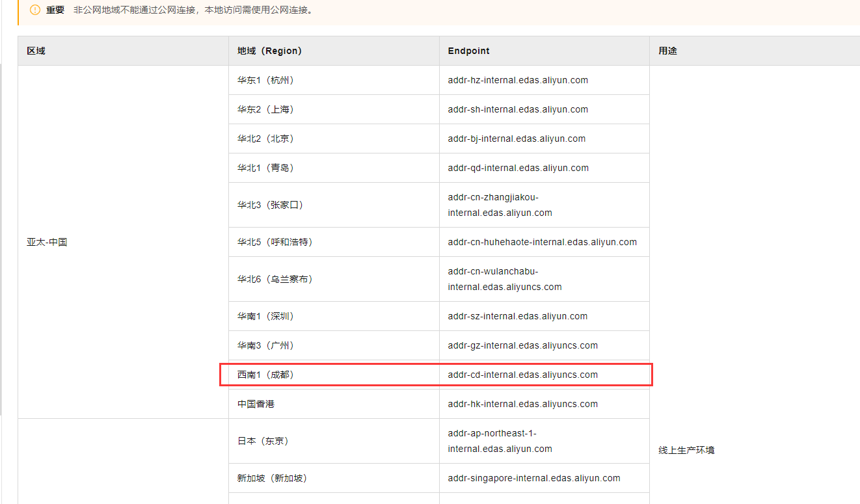Select the addr-cn-zhangjiakou-internal endpoint

click(x=500, y=205)
